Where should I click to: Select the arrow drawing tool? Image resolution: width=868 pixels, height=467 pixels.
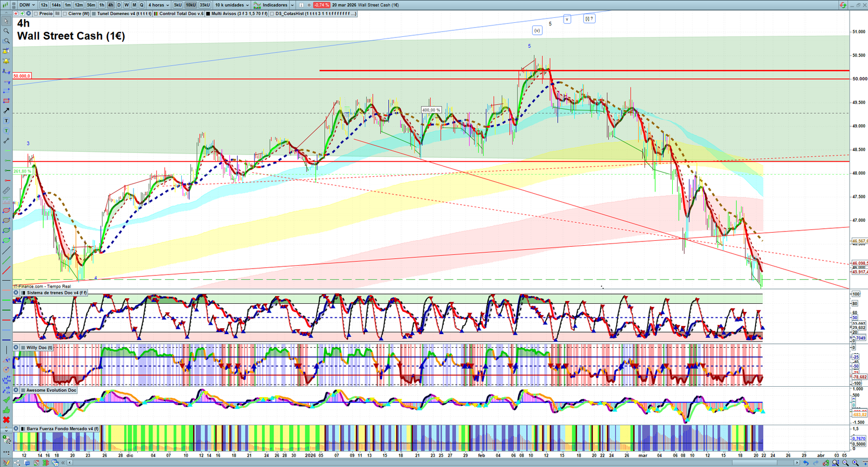coord(7,111)
